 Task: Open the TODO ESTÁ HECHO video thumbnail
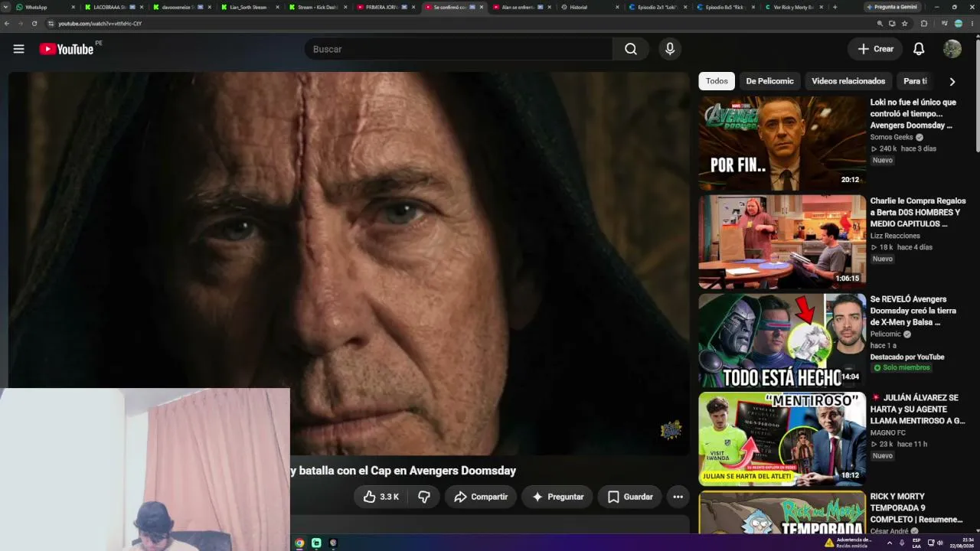782,341
